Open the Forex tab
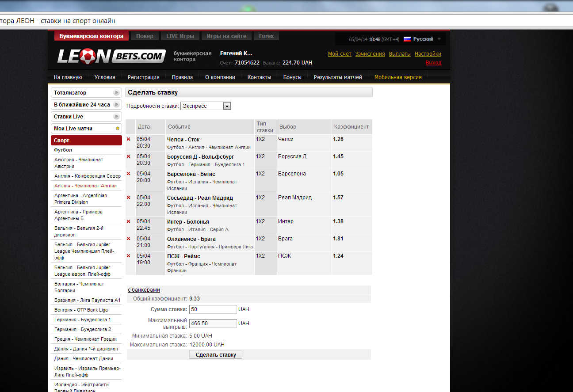This screenshot has height=392, width=573. pos(267,36)
